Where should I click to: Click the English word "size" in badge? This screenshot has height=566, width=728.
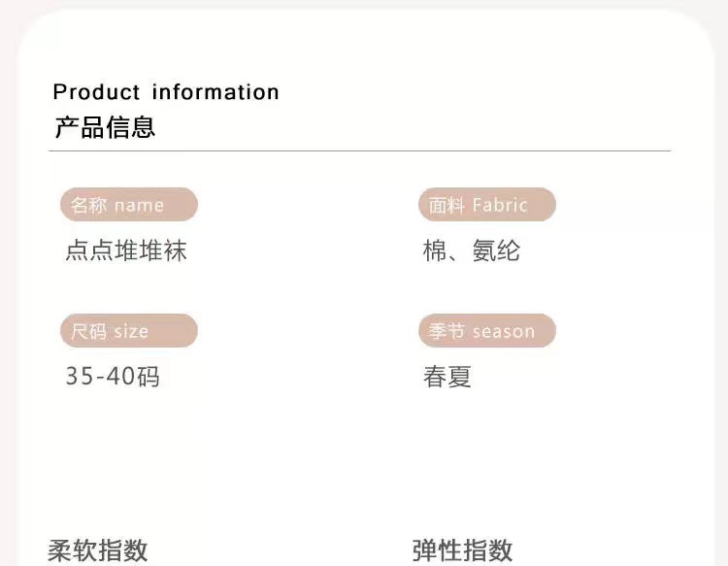(131, 331)
